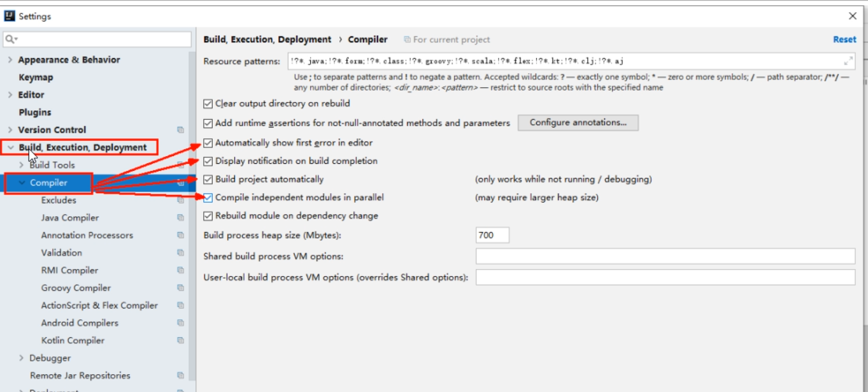Click the Configure annotations... button

(578, 122)
